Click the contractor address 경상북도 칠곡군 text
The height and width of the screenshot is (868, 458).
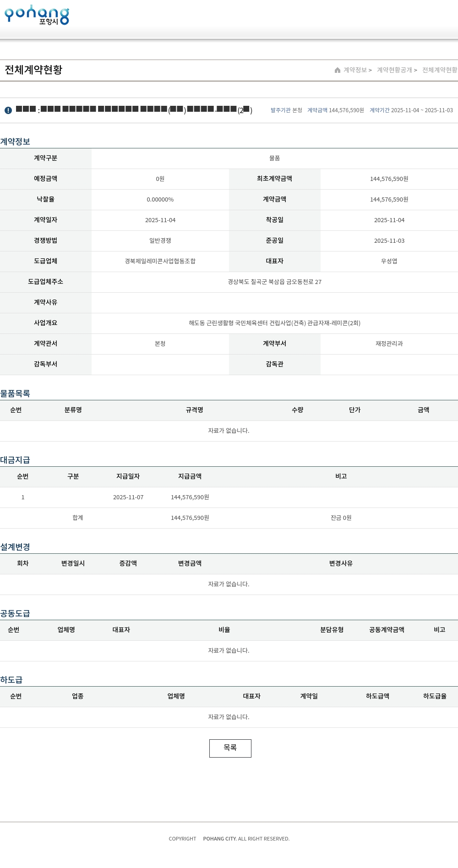pos(274,282)
